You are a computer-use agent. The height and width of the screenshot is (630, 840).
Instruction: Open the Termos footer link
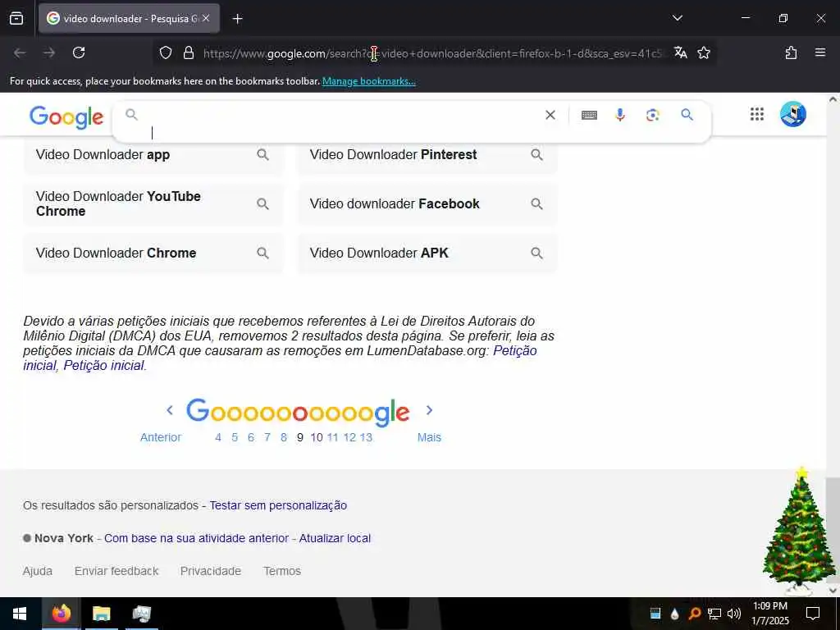282,571
